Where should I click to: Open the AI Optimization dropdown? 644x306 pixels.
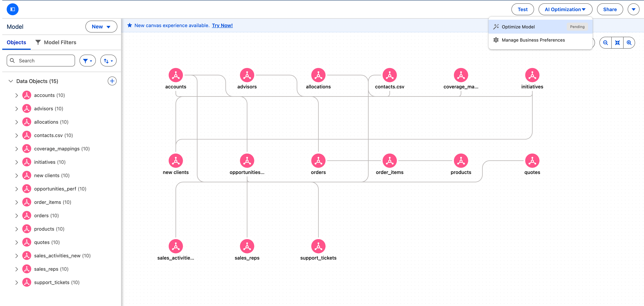coord(565,9)
